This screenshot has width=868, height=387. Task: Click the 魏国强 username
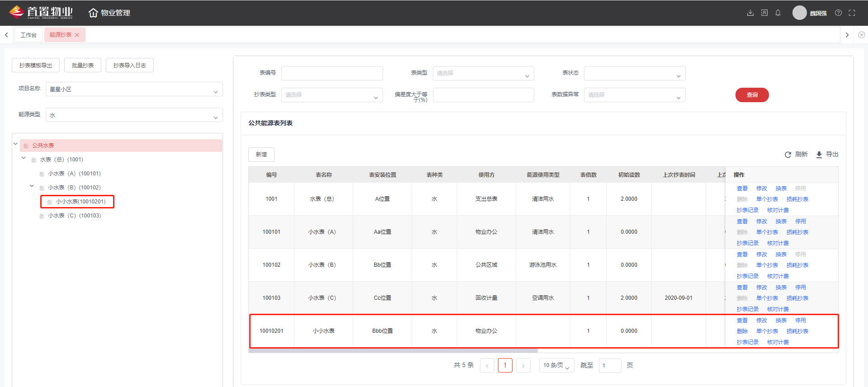(x=818, y=13)
